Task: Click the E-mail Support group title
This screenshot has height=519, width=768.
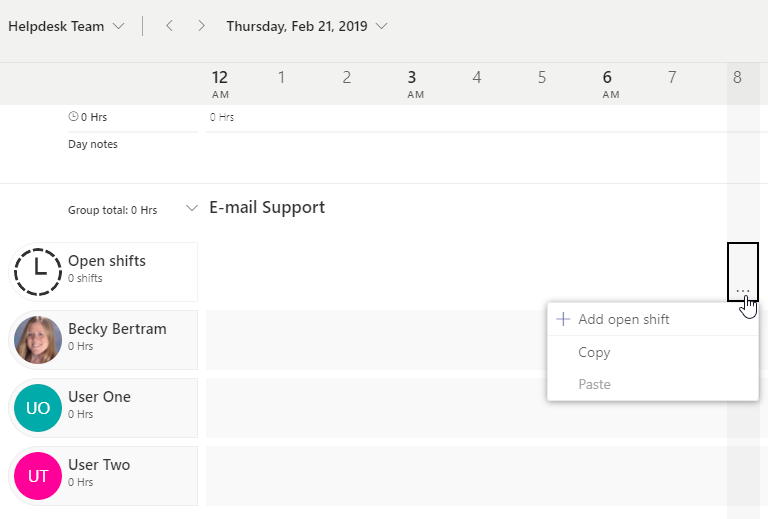Action: pyautogui.click(x=267, y=208)
